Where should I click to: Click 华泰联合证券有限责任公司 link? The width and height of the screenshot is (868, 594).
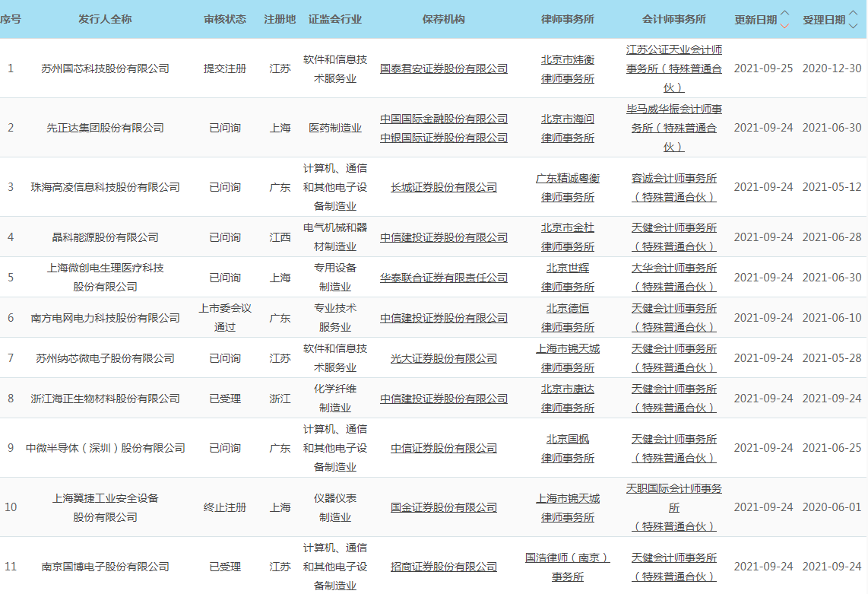[444, 278]
